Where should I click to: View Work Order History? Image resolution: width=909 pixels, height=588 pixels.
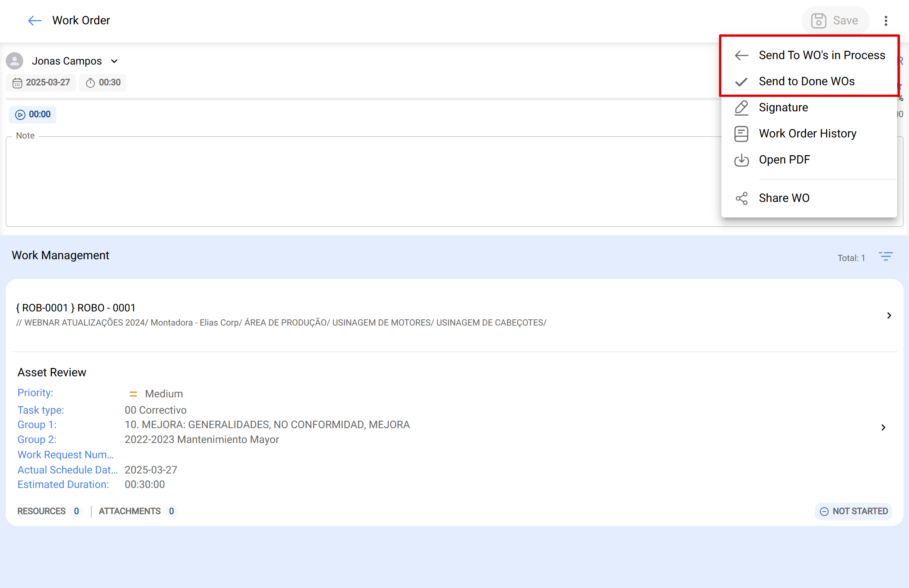[x=808, y=133]
